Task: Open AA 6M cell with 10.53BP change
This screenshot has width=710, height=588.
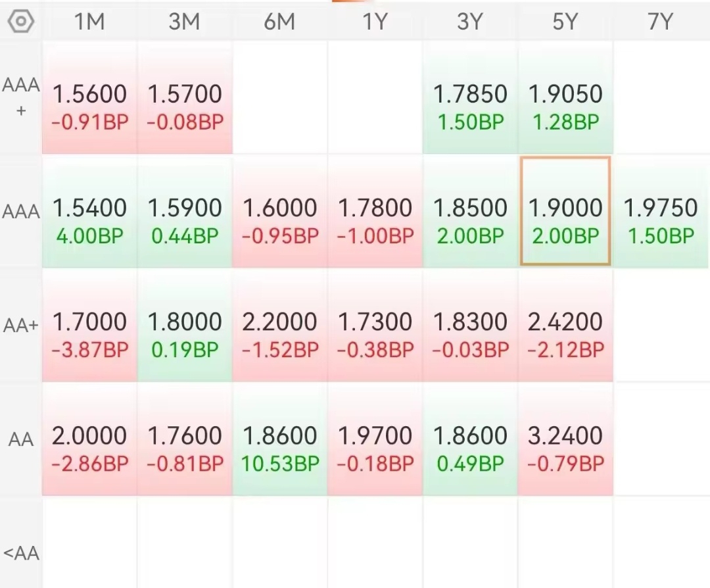Action: [x=280, y=439]
